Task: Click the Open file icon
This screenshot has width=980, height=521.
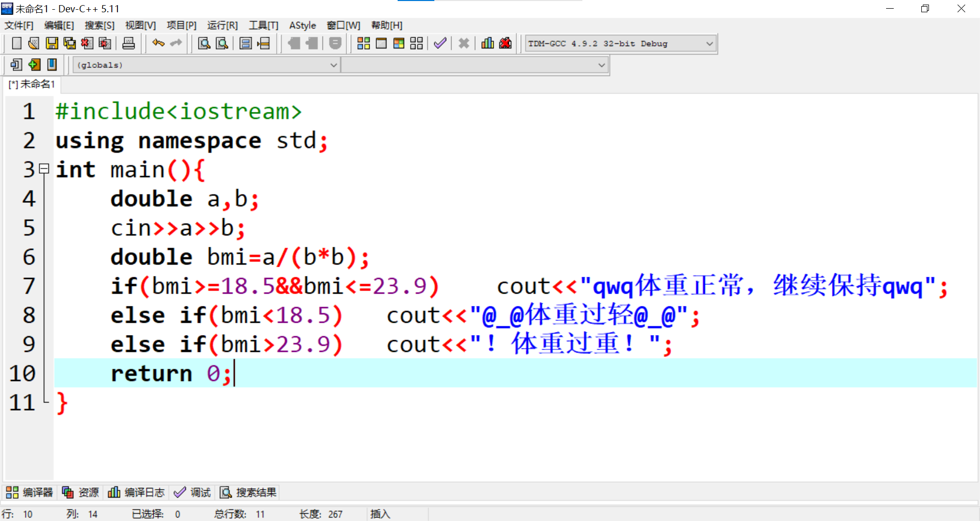Action: pyautogui.click(x=34, y=43)
